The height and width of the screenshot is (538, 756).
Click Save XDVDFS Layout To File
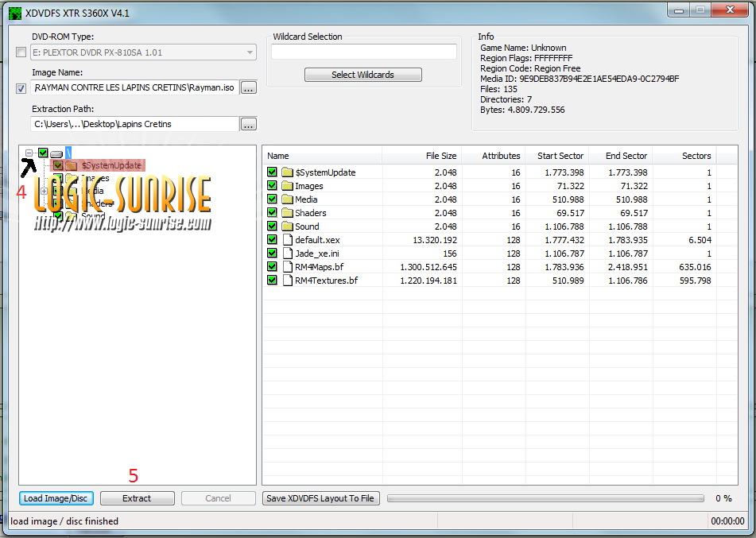[x=320, y=498]
